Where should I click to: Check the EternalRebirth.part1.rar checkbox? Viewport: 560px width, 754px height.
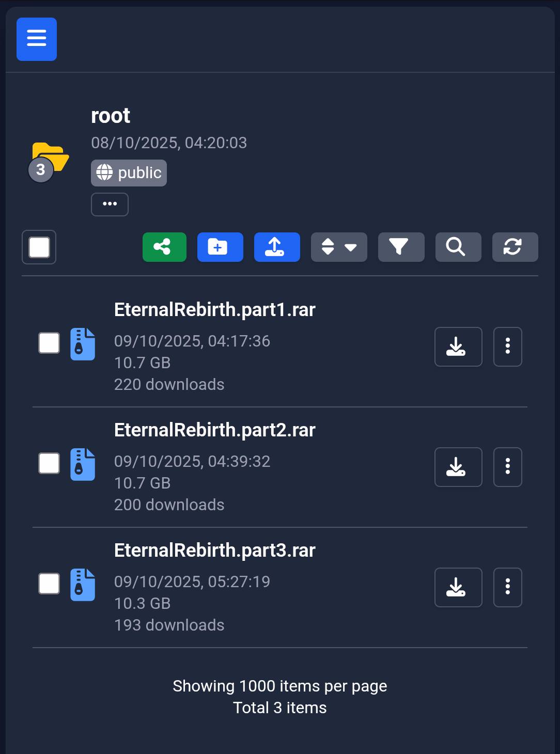pyautogui.click(x=49, y=343)
